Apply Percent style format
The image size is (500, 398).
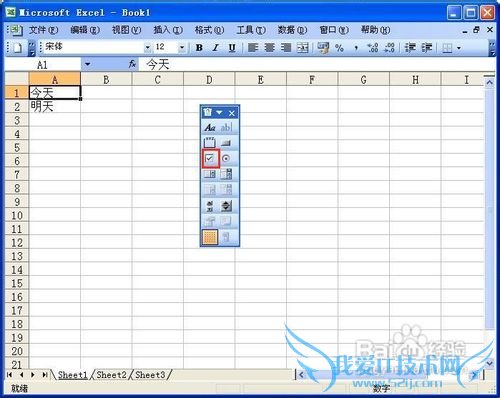click(339, 48)
